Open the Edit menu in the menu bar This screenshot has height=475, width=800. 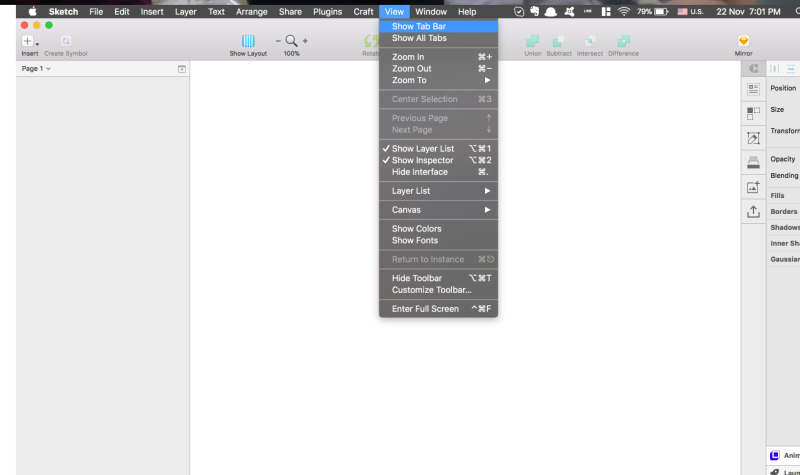[x=121, y=11]
